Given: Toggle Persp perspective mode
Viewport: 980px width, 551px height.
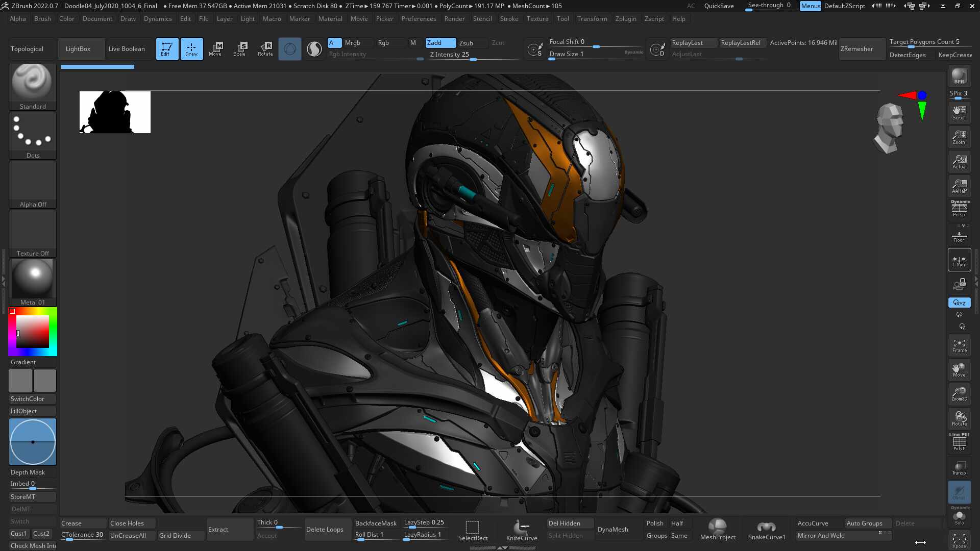Looking at the screenshot, I should (959, 209).
